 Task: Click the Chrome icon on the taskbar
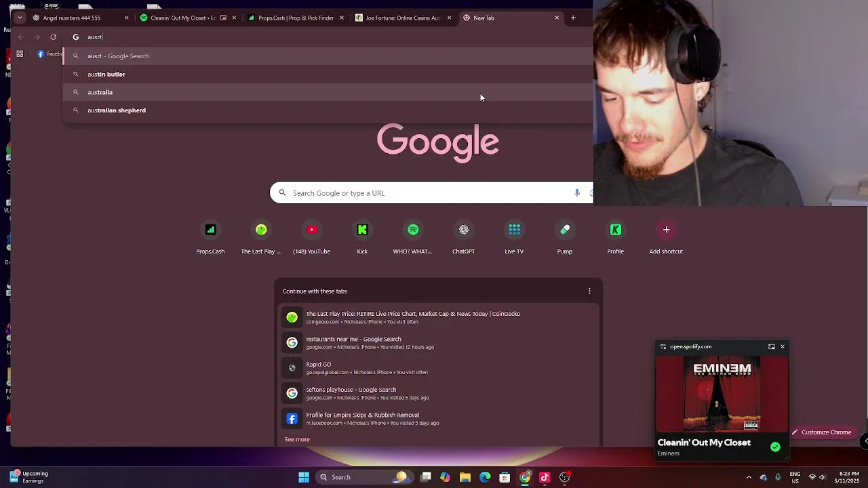tap(525, 477)
